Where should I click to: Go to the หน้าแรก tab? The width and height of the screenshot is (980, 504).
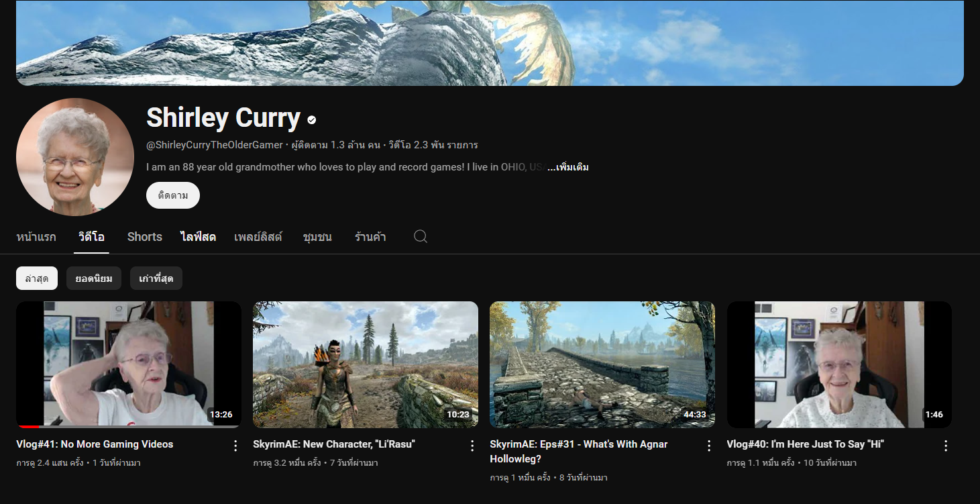(36, 237)
